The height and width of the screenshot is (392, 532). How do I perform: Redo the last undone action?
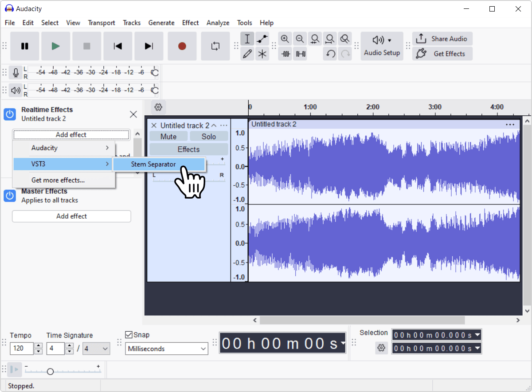(344, 54)
